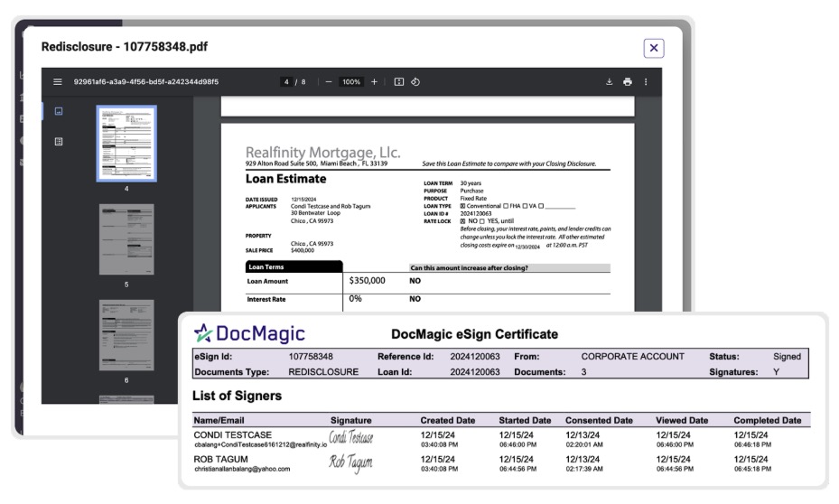The height and width of the screenshot is (504, 839).
Task: Click the 'Signed' status value
Action: click(x=787, y=357)
